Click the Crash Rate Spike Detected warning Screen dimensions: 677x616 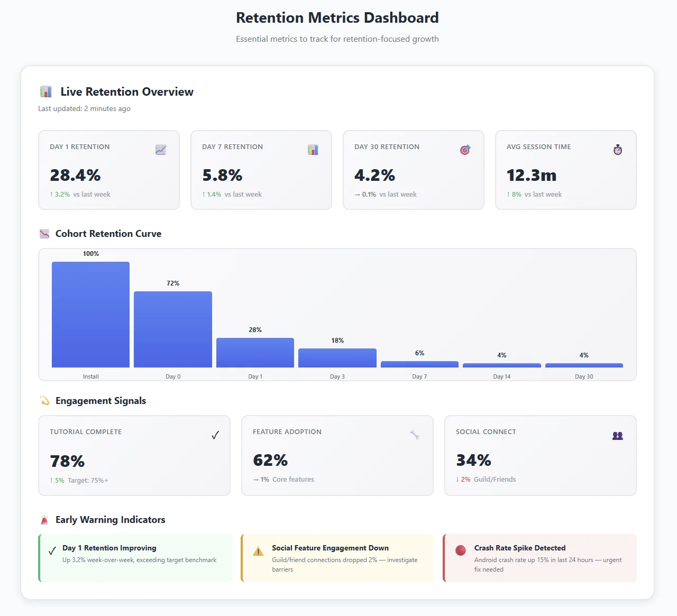539,558
